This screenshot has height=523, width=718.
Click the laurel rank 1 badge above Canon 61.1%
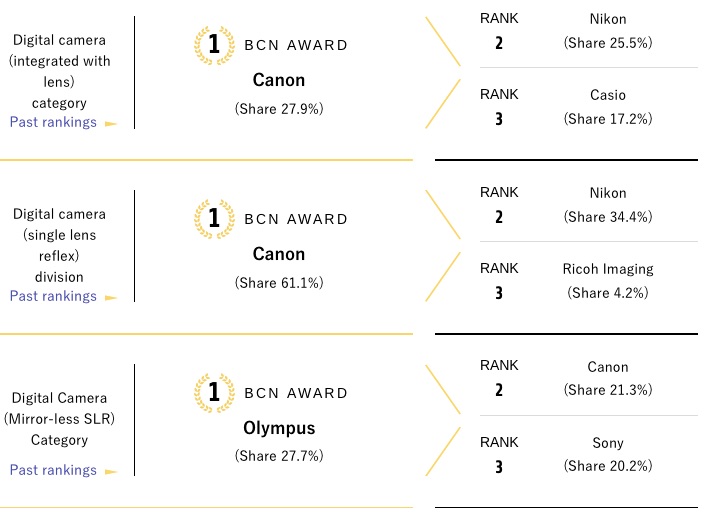point(214,219)
